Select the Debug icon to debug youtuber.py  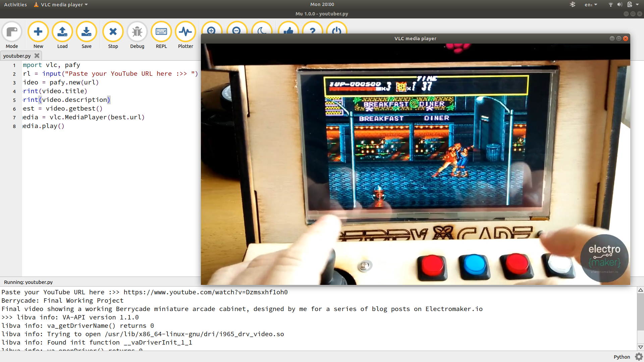[x=137, y=32]
